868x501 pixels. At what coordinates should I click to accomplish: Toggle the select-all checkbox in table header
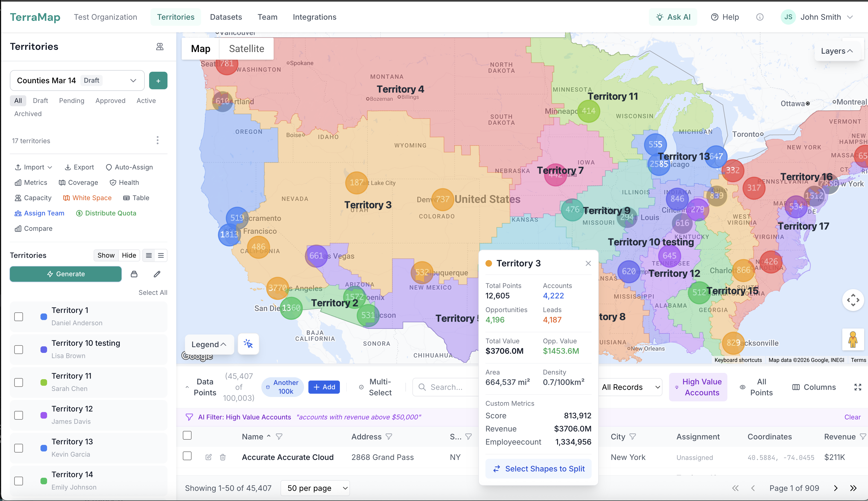(x=187, y=435)
